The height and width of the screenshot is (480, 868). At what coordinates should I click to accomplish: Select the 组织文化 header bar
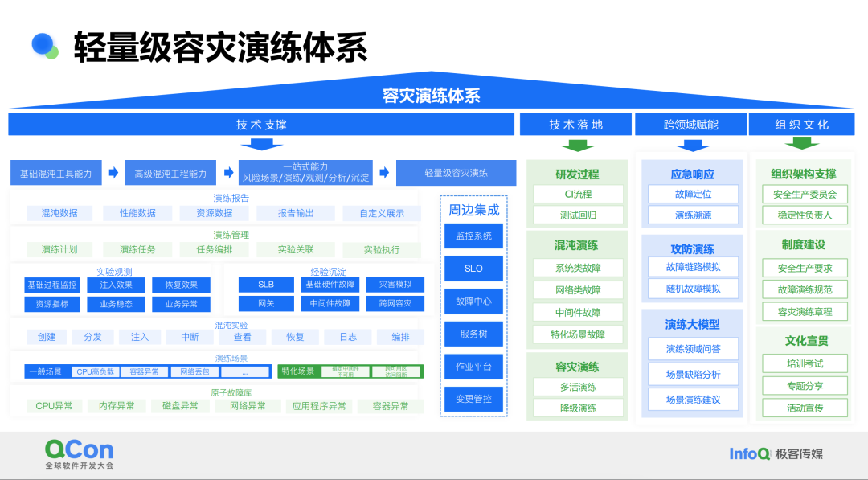(x=801, y=125)
